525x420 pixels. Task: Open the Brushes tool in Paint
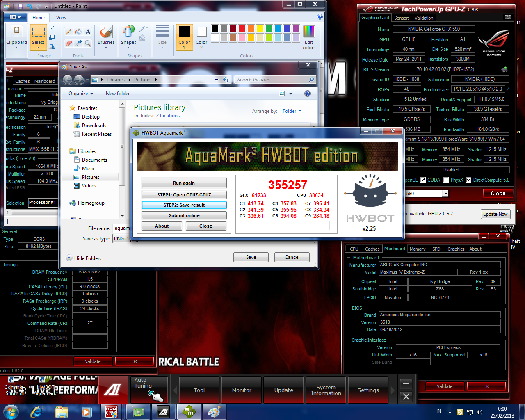pos(106,37)
